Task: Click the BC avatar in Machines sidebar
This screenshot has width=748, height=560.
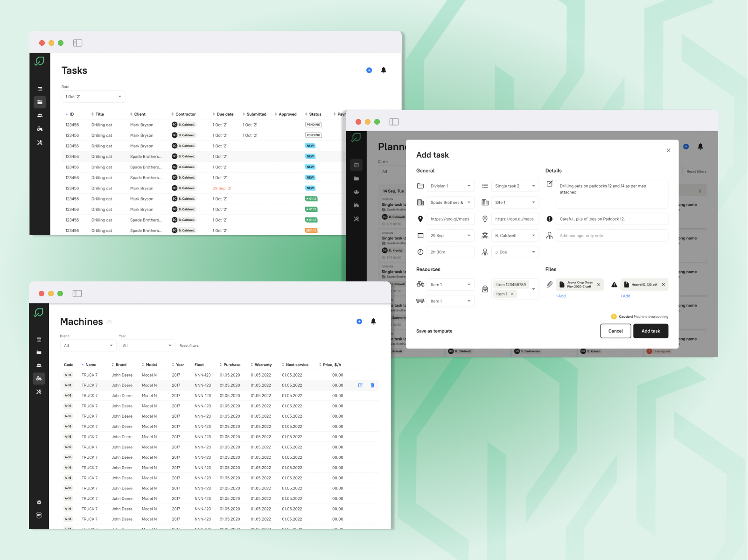Action: tap(39, 515)
